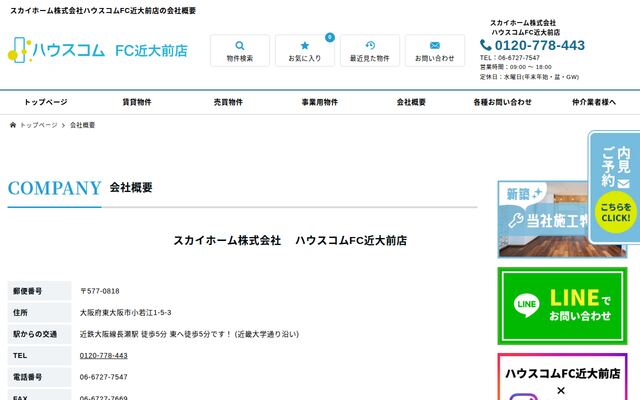The width and height of the screenshot is (640, 400).
Task: Open 最近見た物件 history button
Action: [x=370, y=51]
